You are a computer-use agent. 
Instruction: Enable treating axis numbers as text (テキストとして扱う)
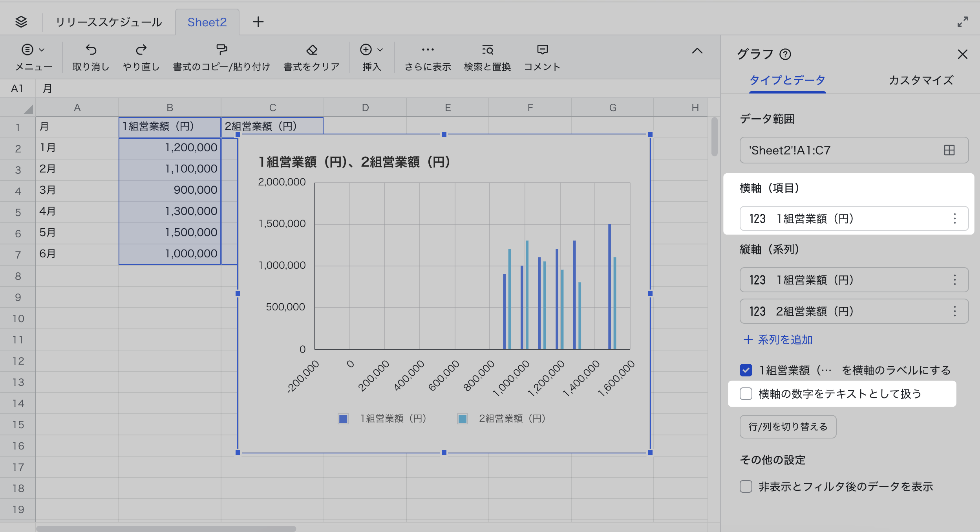pyautogui.click(x=746, y=394)
